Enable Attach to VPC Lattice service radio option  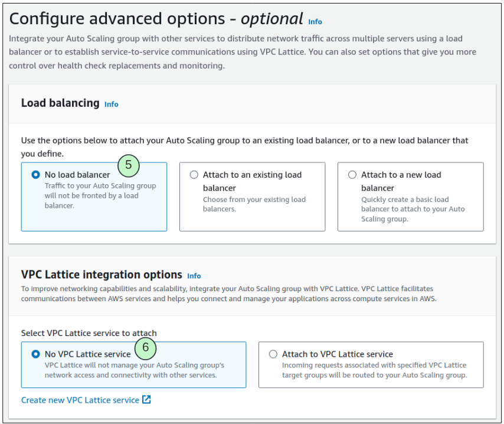tap(273, 354)
